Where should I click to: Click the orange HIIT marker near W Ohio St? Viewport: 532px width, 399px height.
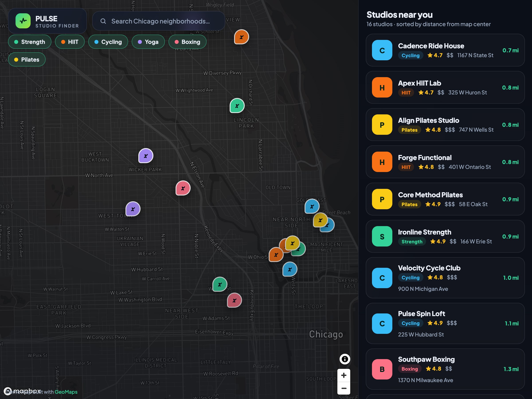click(276, 254)
